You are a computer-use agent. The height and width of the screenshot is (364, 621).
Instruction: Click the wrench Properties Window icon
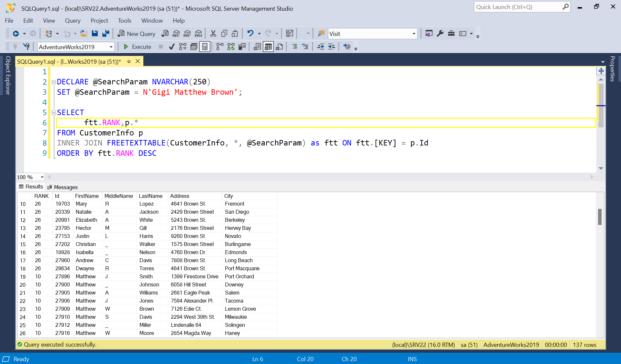[x=440, y=34]
